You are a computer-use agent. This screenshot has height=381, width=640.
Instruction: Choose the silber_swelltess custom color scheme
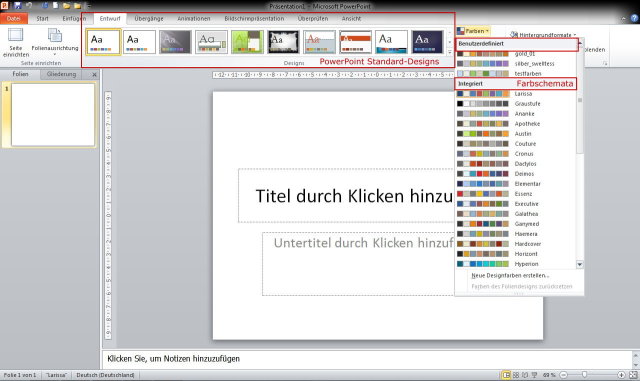[x=516, y=64]
